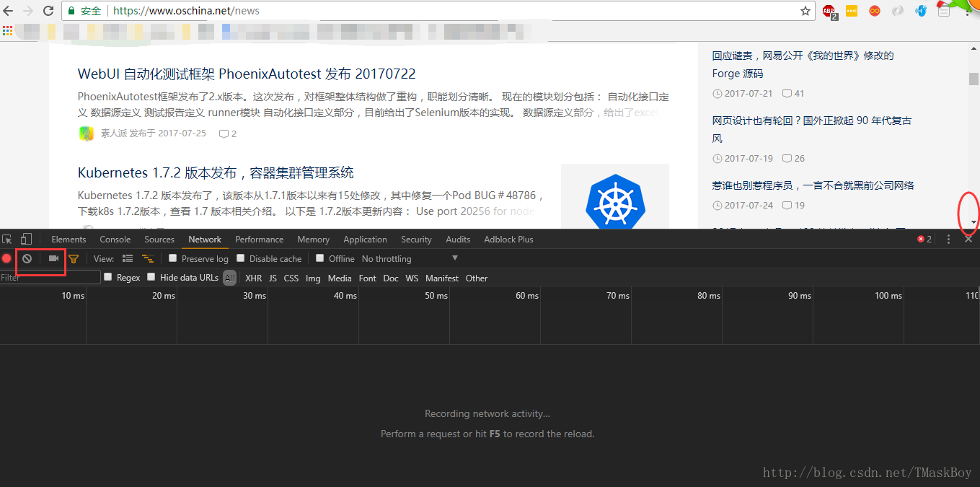Tick Hide data URLs checkbox
Screen dimensions: 980x487
(151, 277)
